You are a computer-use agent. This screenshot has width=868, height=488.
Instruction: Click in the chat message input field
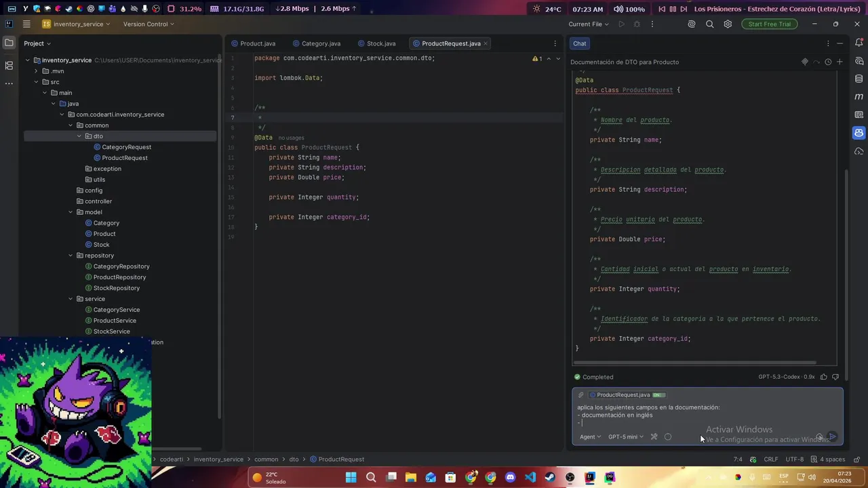click(x=707, y=415)
